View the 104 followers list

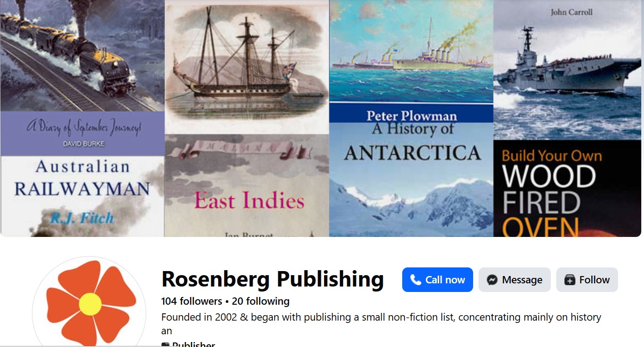click(x=191, y=301)
